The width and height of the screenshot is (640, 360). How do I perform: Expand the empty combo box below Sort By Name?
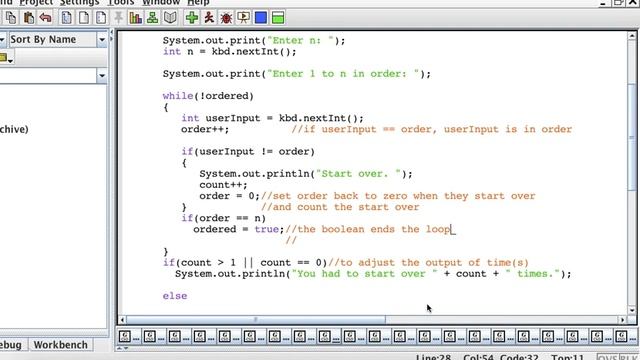[102, 76]
